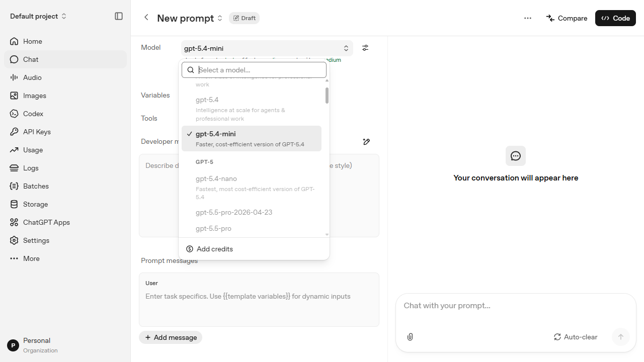This screenshot has width=644, height=362.
Task: Click the conversation bubble placeholder icon
Action: [516, 156]
